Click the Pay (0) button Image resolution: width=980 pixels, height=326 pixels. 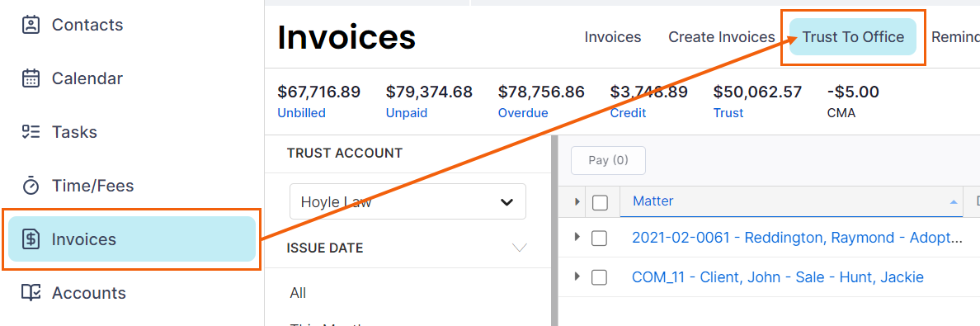(x=608, y=160)
